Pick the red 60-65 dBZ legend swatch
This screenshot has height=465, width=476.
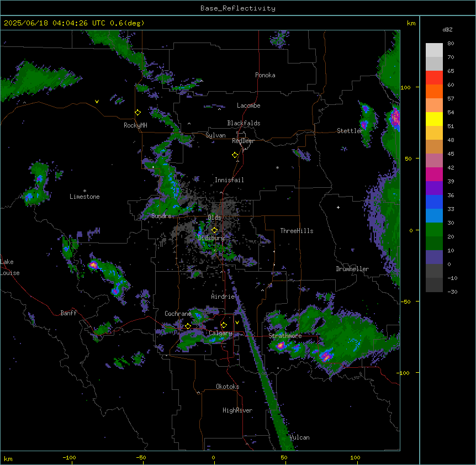434,77
